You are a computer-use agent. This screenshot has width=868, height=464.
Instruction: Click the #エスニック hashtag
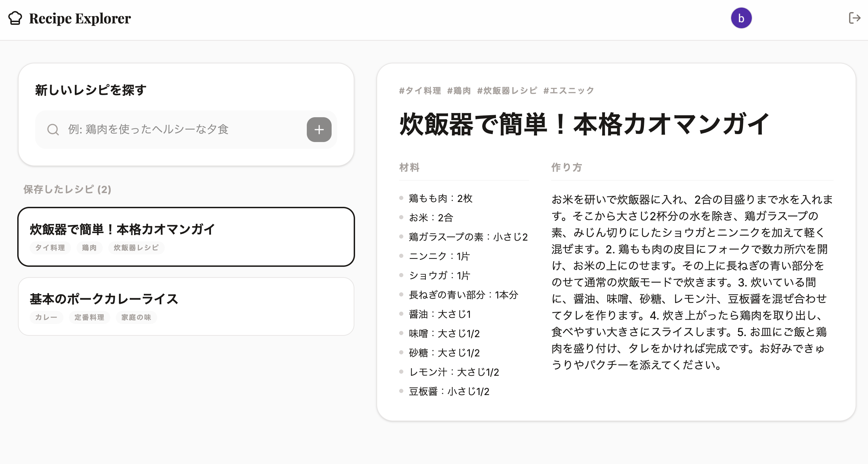pos(568,91)
